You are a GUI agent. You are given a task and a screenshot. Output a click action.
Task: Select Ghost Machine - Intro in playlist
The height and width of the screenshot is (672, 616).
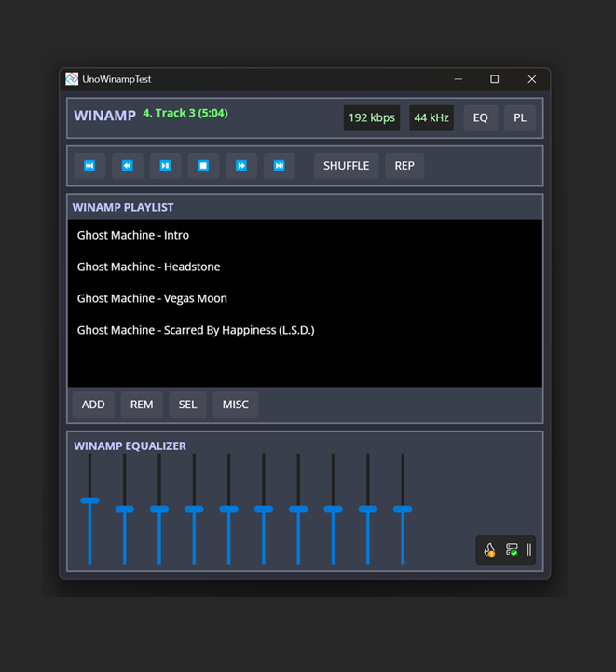[x=305, y=235]
